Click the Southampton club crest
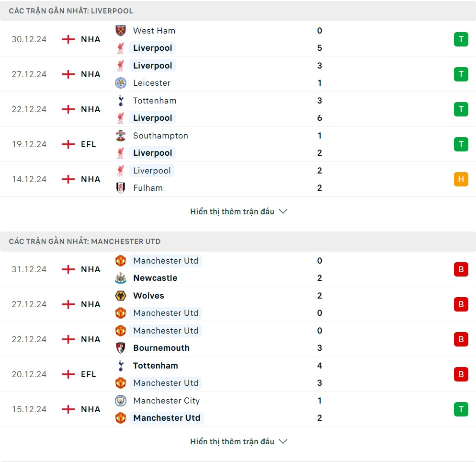Image resolution: width=476 pixels, height=462 pixels. [x=121, y=136]
